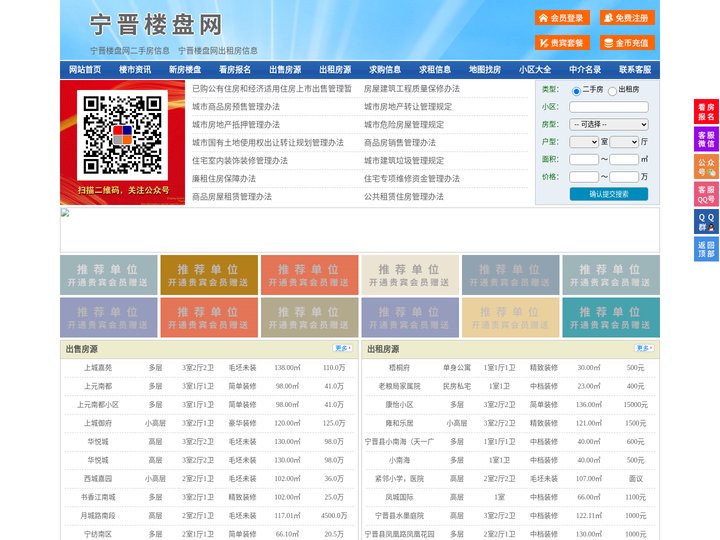Open 月城路南段 sale listing
Screen dimensions: 720x540
click(98, 515)
